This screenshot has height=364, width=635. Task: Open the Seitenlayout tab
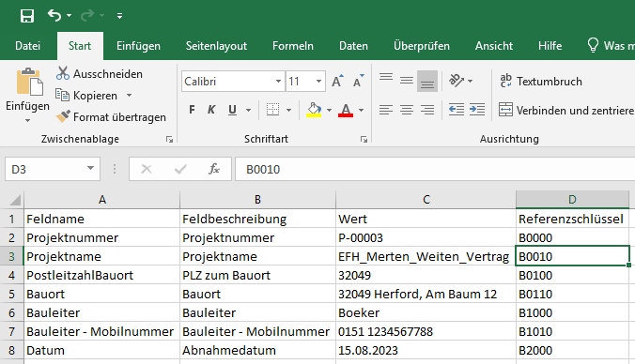pyautogui.click(x=216, y=46)
